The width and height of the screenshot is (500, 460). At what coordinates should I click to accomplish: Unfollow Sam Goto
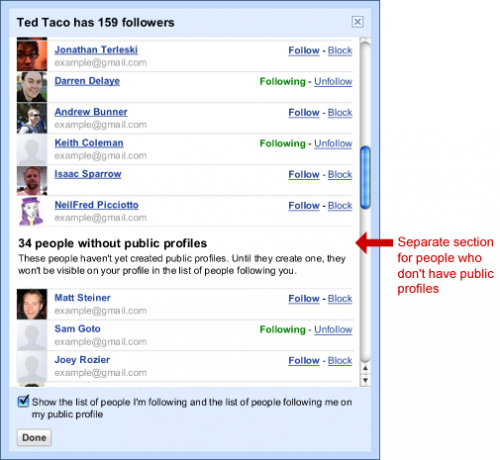coord(333,330)
